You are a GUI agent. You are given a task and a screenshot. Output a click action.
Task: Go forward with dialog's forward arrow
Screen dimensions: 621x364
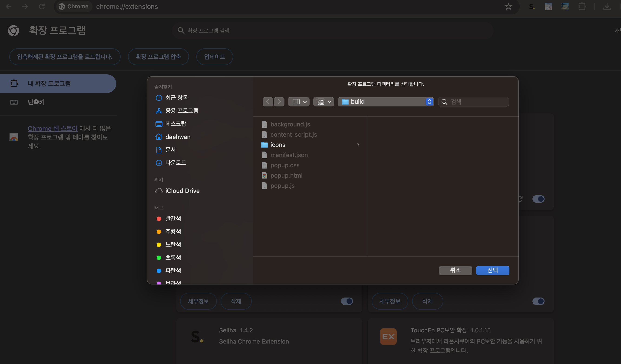tap(279, 102)
